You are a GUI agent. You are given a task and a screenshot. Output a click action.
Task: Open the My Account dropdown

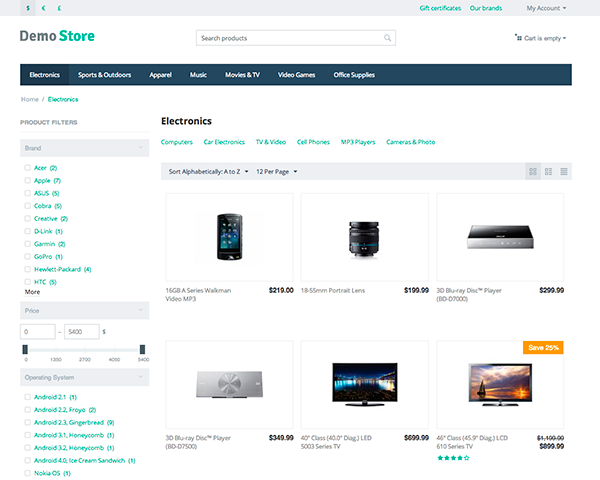[546, 8]
